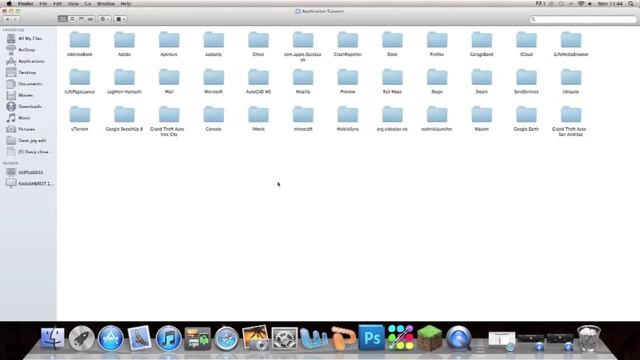Open the Action gear dropdown
This screenshot has height=360, width=640.
click(105, 19)
